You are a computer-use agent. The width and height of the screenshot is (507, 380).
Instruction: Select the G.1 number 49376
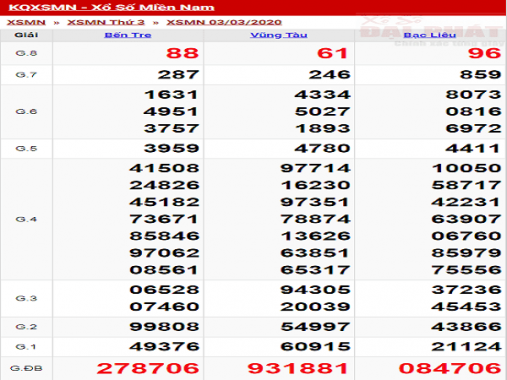[x=165, y=347]
